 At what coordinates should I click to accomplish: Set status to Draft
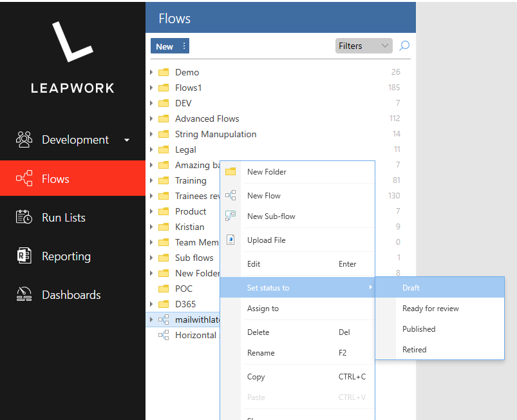click(x=440, y=287)
